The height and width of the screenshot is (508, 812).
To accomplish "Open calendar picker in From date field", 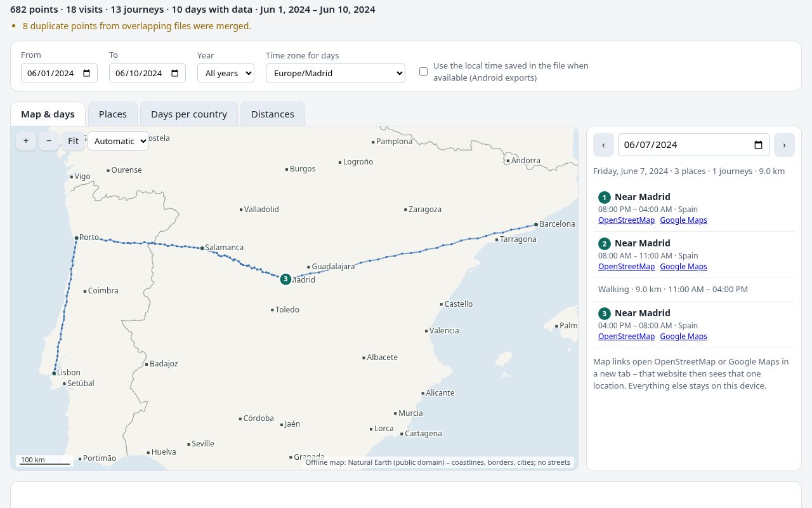I will point(86,73).
